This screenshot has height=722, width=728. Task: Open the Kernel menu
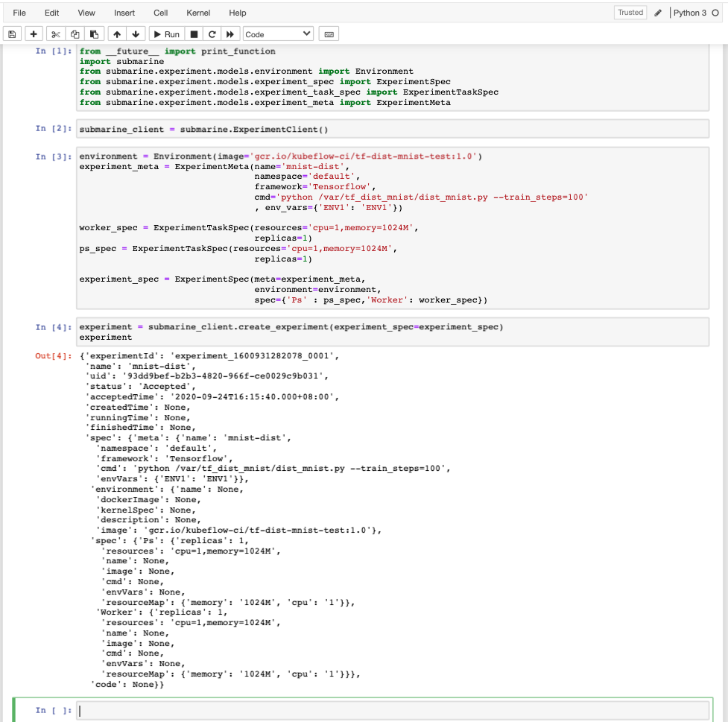click(x=198, y=13)
